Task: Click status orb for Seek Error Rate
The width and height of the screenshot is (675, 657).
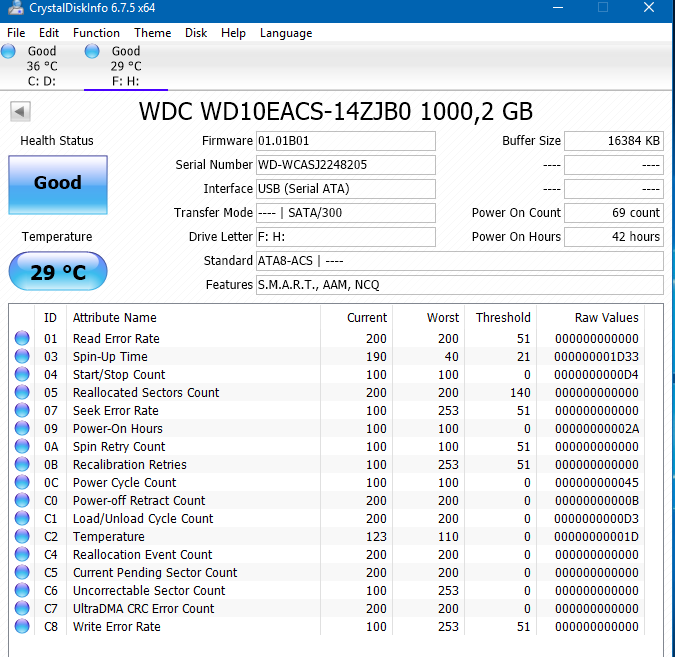Action: [22, 410]
